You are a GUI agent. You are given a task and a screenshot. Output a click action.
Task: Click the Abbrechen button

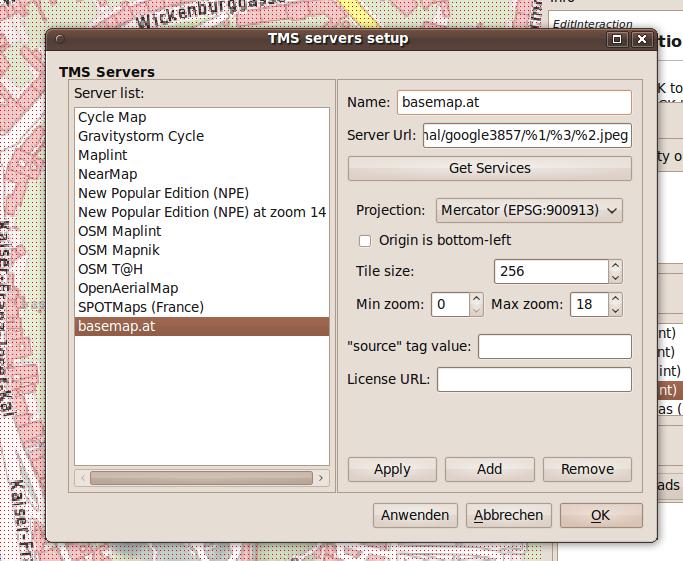point(508,515)
